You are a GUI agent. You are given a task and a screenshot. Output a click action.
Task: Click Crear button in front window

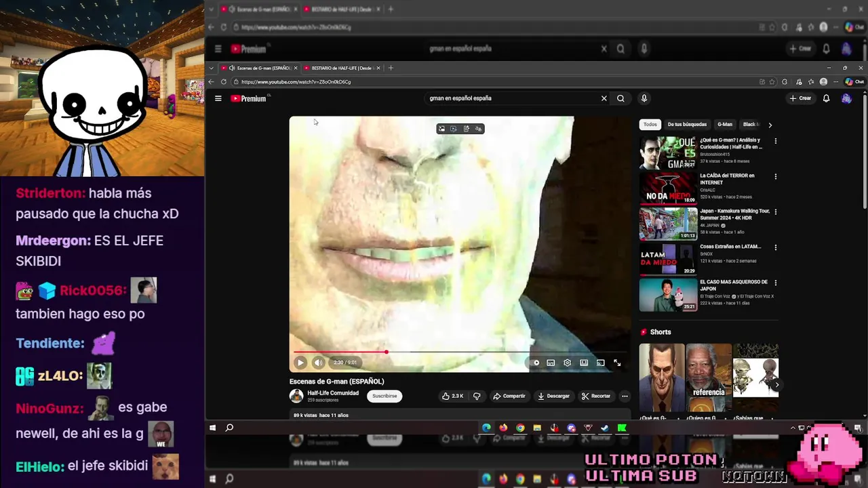coord(800,98)
